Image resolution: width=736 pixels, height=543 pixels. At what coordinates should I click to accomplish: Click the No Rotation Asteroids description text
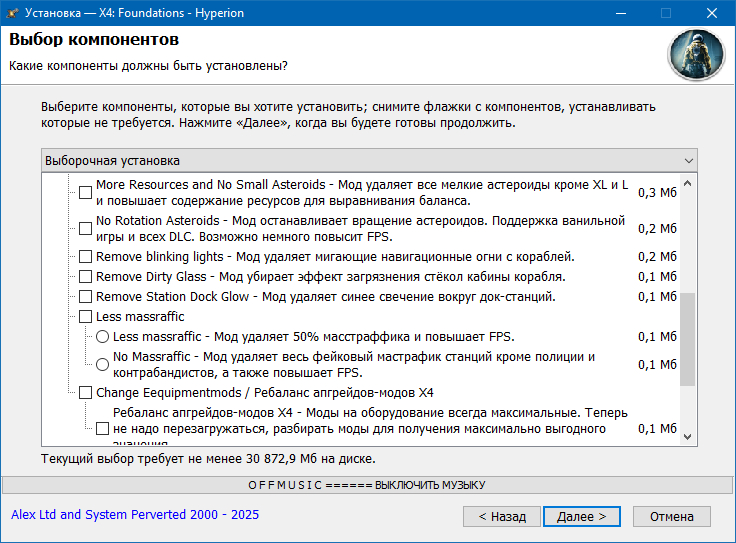click(x=360, y=229)
